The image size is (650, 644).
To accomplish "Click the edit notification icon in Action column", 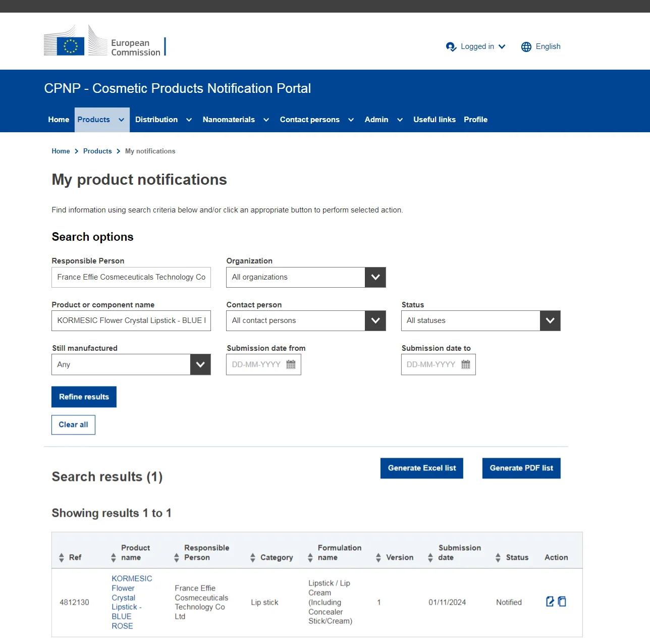I will tap(550, 602).
